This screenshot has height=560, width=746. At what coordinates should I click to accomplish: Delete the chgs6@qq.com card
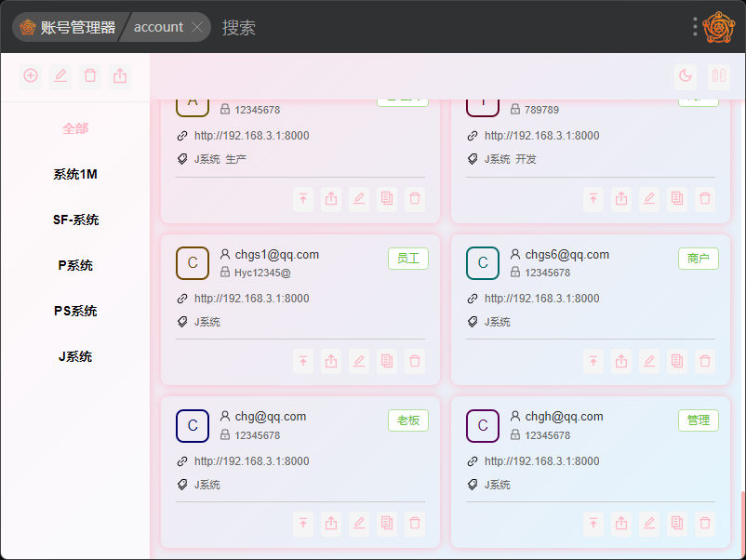705,361
